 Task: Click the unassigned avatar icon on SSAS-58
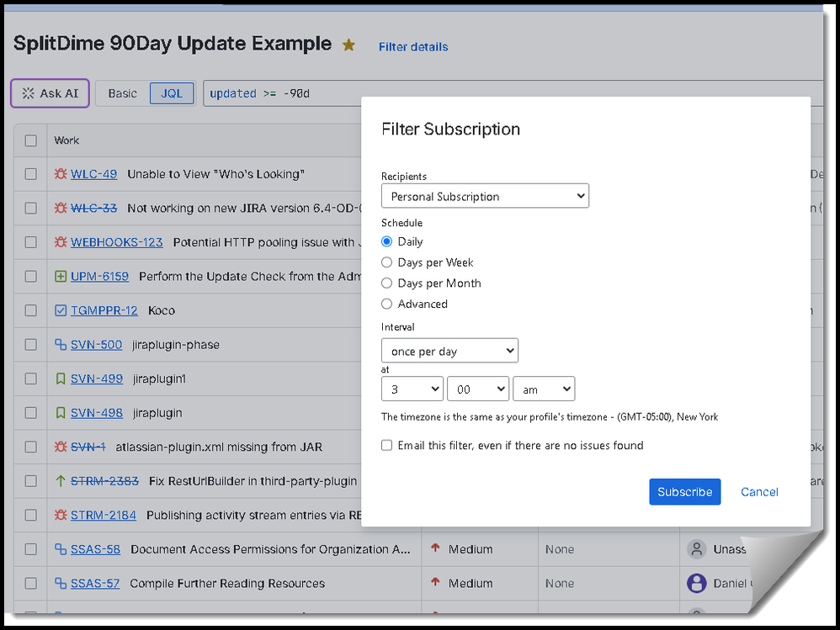click(696, 549)
